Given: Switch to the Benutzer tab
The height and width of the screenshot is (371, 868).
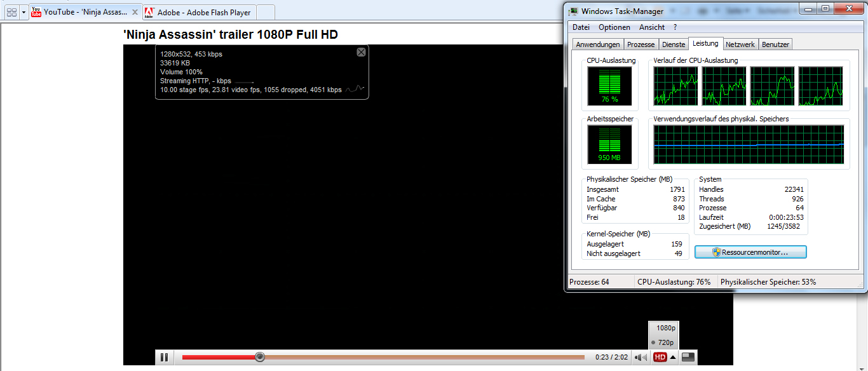Looking at the screenshot, I should [x=775, y=44].
